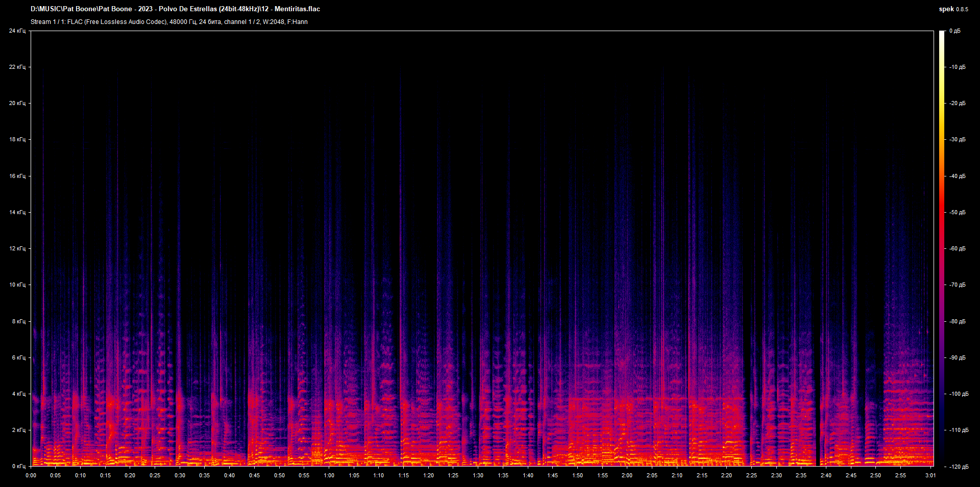Select the -120 дБ bottom level label
The width and height of the screenshot is (980, 487).
(959, 467)
